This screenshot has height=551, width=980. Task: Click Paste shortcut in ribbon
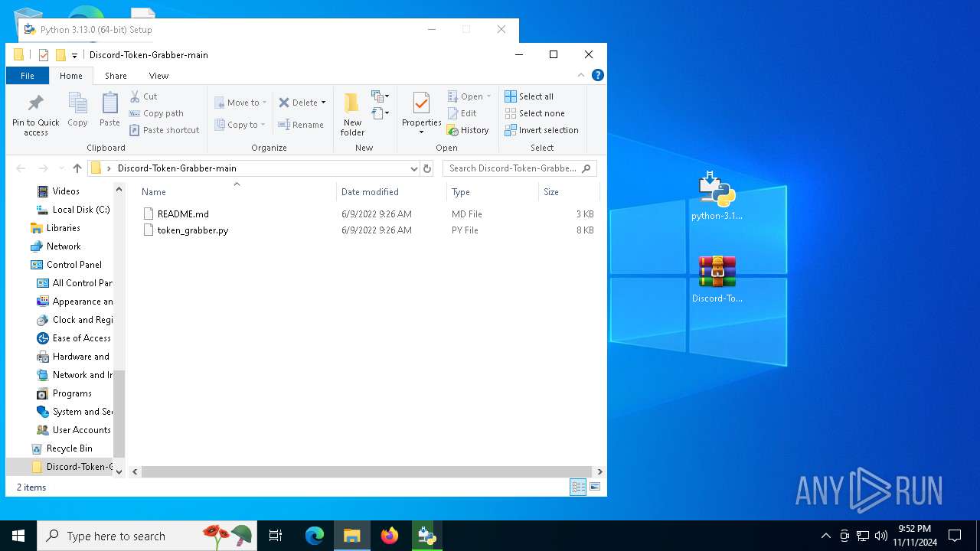pos(165,130)
